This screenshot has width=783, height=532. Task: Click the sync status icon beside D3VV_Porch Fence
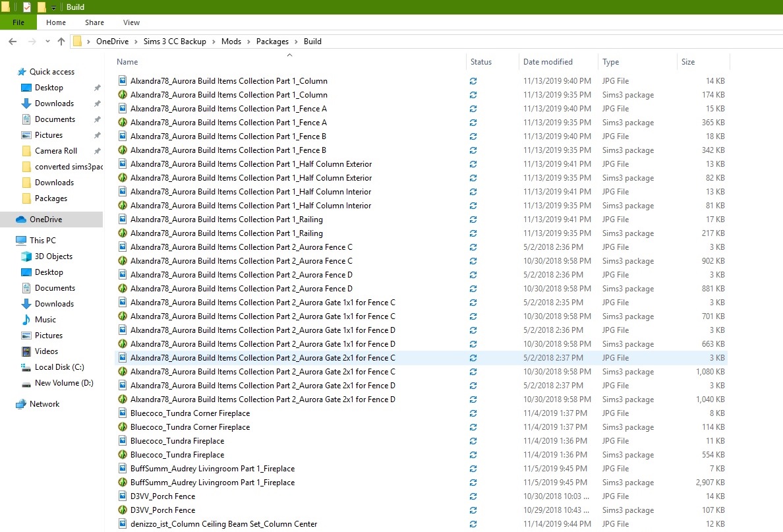[x=473, y=496]
